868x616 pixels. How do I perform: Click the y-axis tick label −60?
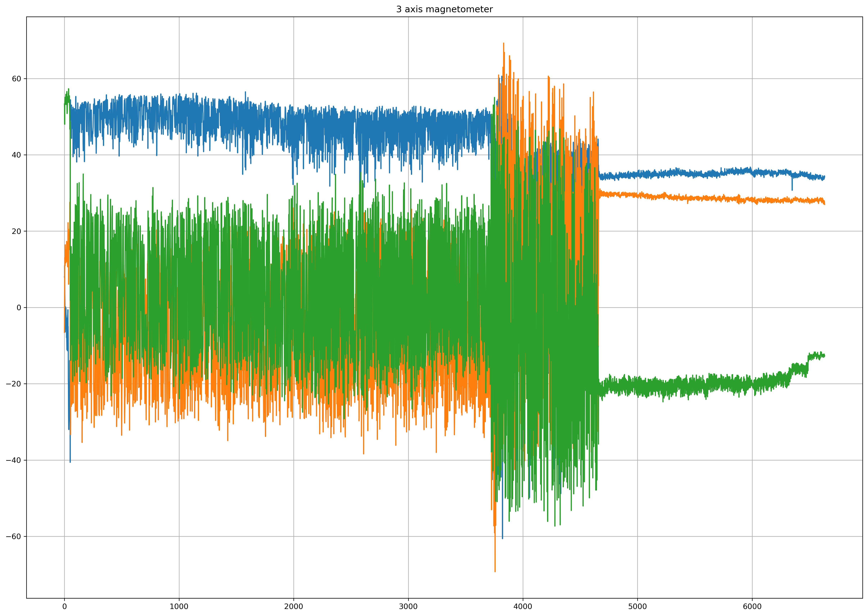pos(14,537)
